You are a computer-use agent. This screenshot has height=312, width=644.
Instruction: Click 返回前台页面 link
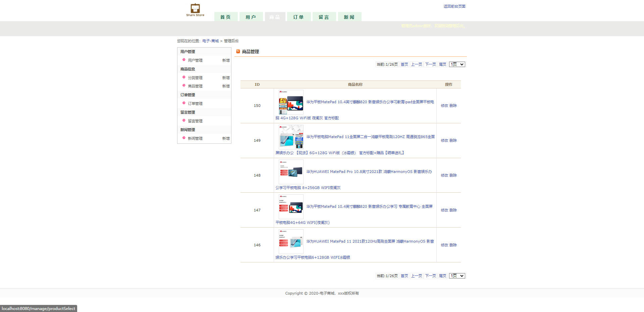coord(454,6)
